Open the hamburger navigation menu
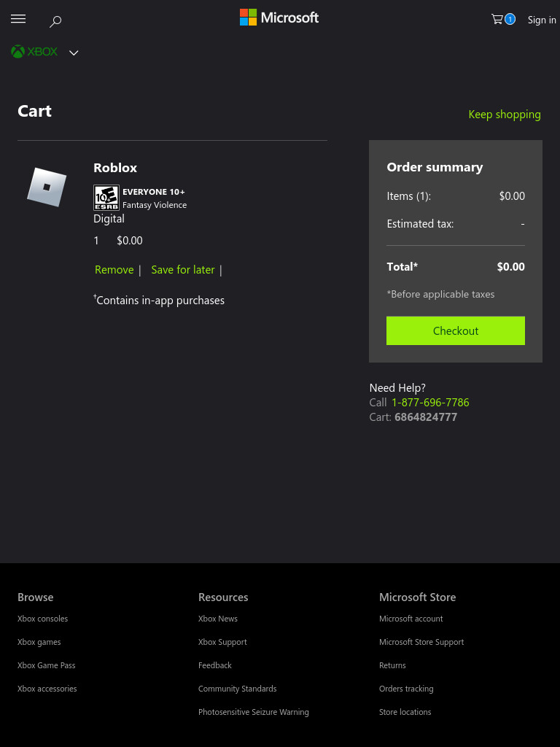560x747 pixels. [x=18, y=18]
